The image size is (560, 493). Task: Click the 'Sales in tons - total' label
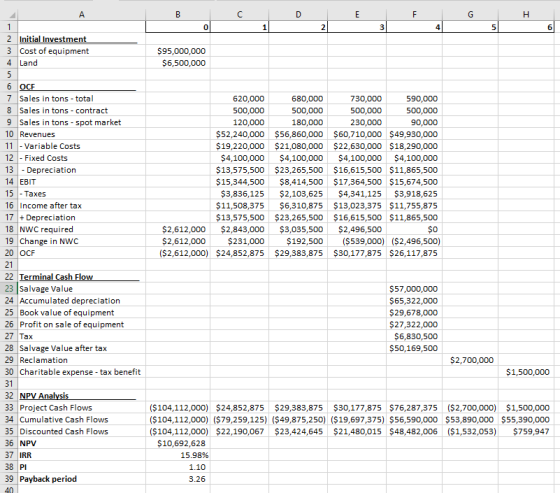tap(56, 98)
